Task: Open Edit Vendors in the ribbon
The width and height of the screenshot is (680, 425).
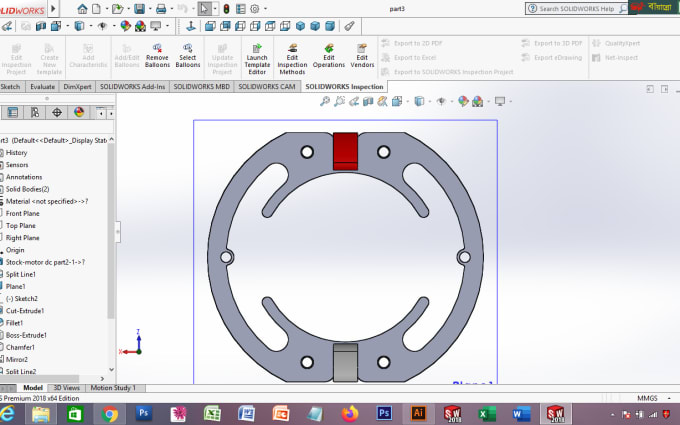Action: point(362,56)
